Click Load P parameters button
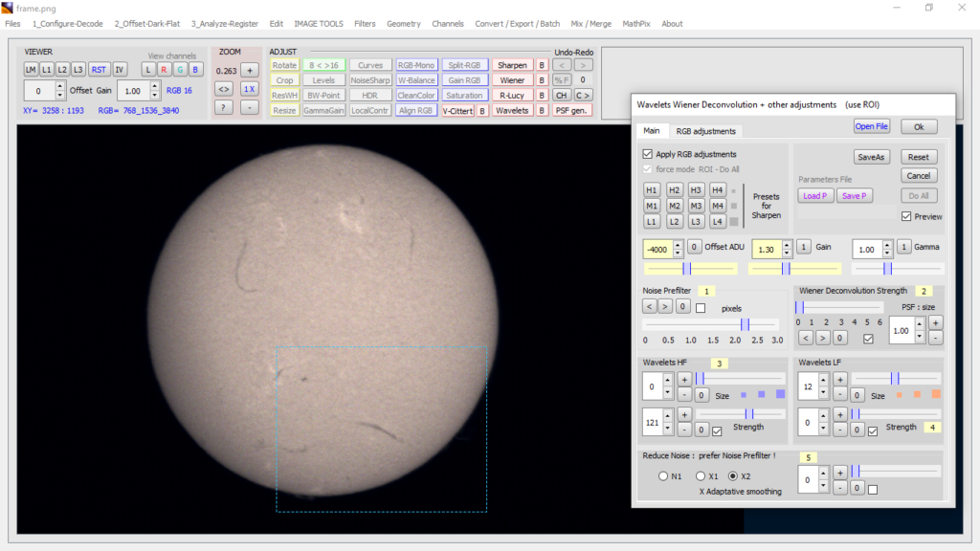980x551 pixels. click(x=815, y=195)
